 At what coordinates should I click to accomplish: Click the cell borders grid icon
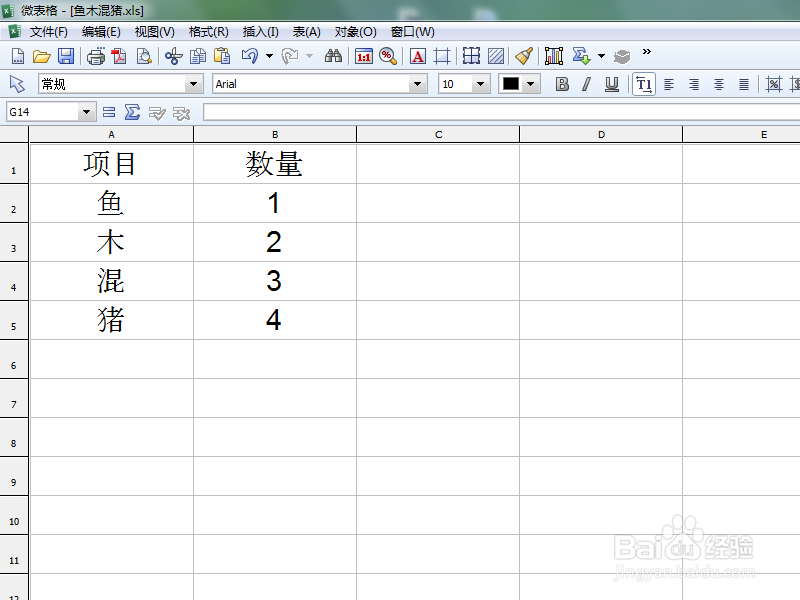coord(471,56)
